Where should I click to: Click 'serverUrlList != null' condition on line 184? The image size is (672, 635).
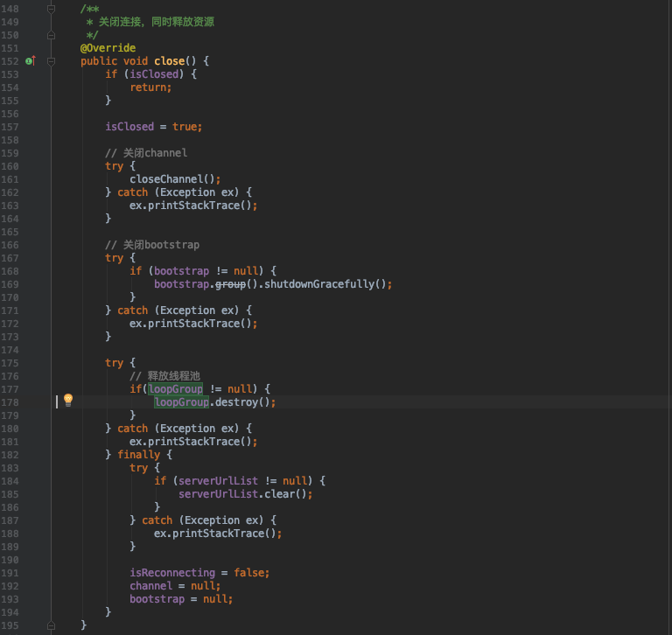(242, 481)
